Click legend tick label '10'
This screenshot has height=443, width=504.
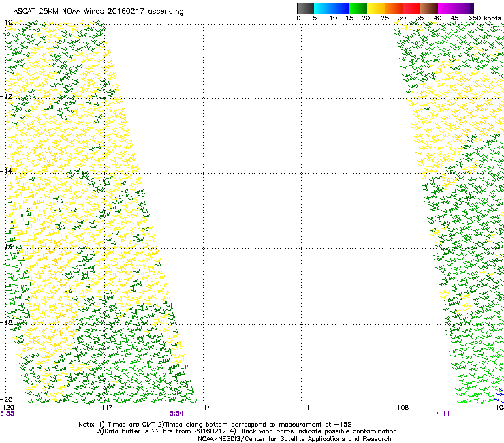[333, 18]
